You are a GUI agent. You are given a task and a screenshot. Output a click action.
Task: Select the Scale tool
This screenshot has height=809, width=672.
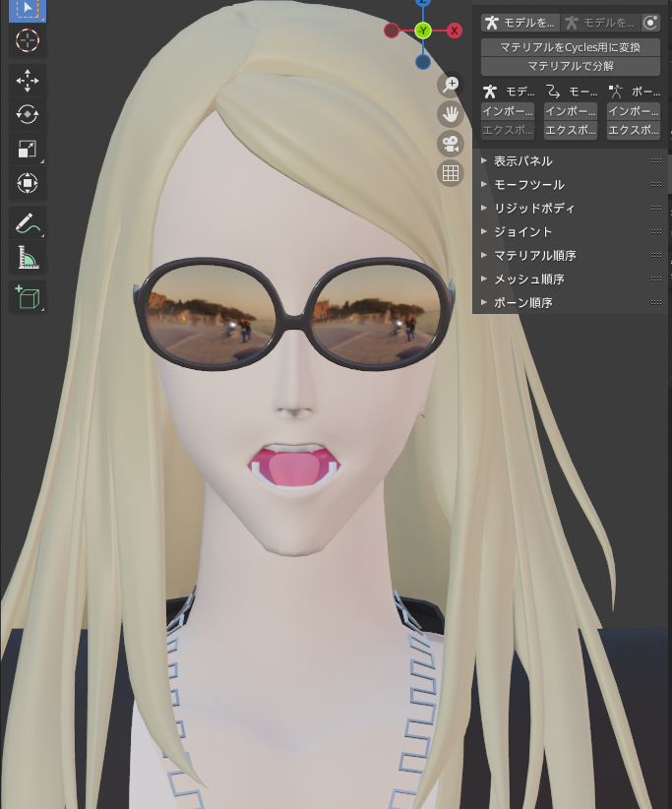click(x=28, y=150)
